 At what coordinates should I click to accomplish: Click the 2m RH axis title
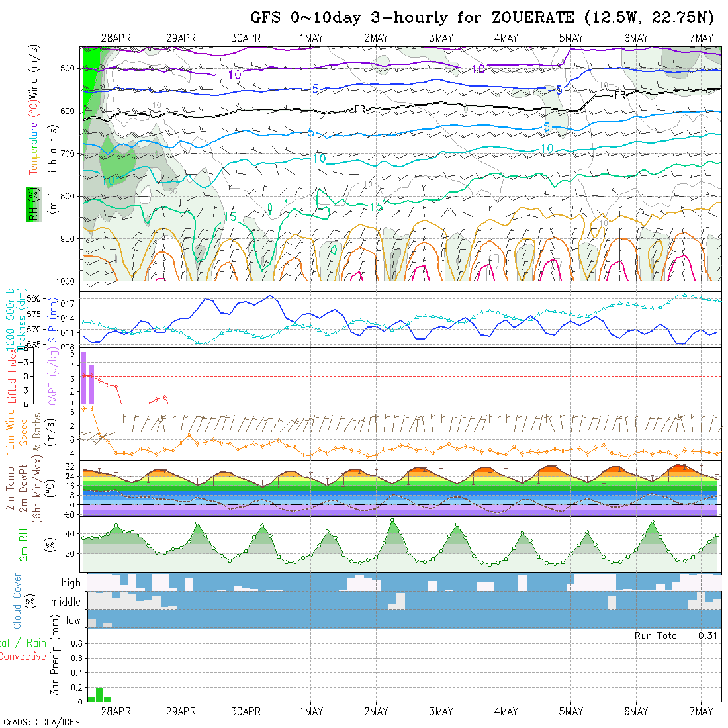click(x=23, y=545)
